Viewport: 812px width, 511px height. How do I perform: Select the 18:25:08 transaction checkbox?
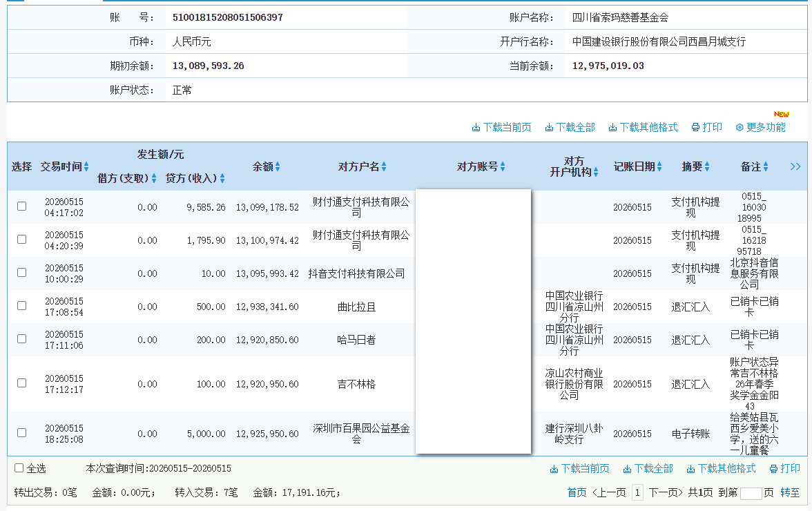[22, 432]
